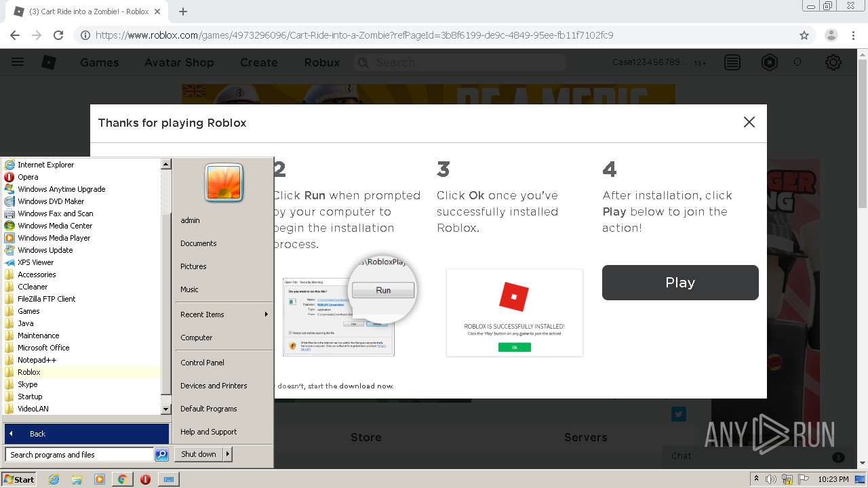Click the dark Play button in dialog

click(x=680, y=283)
